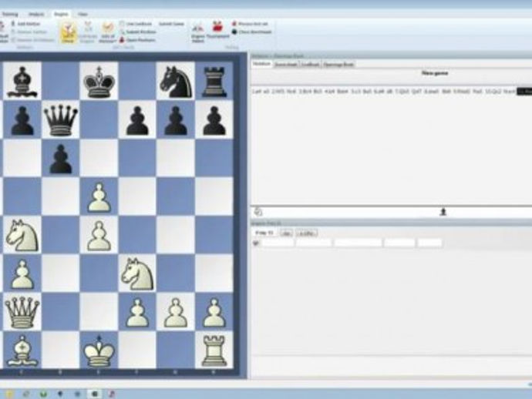Select the white bishop on the bottom rank
The image size is (532, 399).
(22, 351)
